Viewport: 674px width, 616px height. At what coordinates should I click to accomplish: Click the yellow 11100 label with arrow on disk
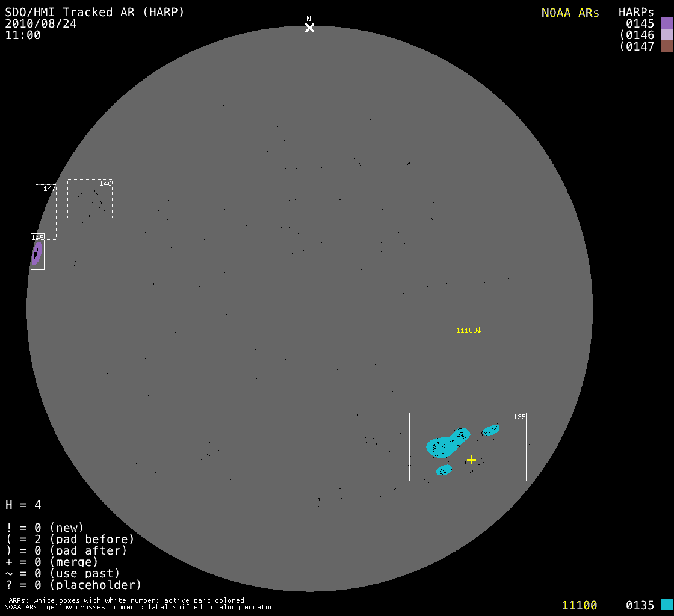[x=469, y=330]
